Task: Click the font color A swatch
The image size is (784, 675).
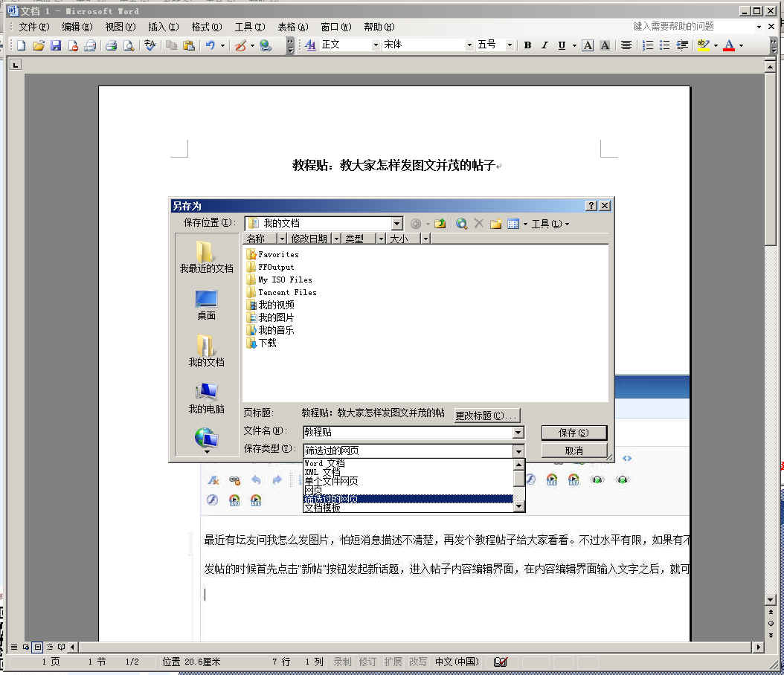Action: tap(728, 45)
